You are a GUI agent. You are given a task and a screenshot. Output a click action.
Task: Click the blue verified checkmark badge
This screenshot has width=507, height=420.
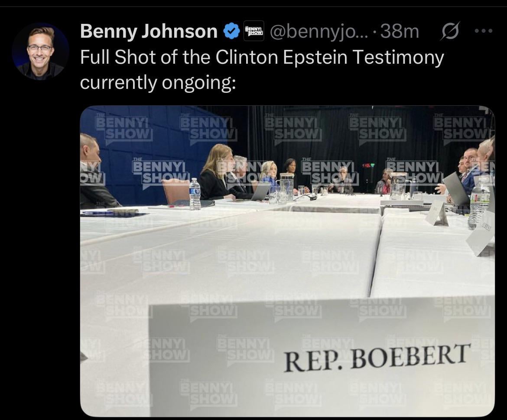[x=231, y=31]
